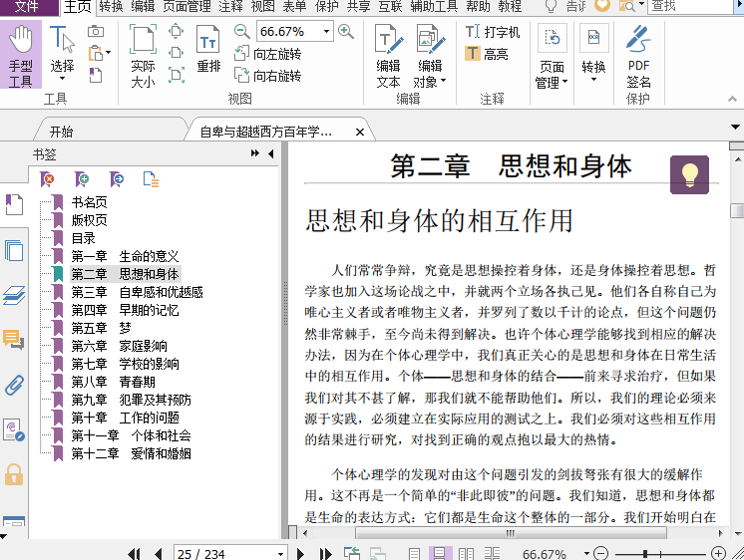This screenshot has width=744, height=560.
Task: Toggle continuous page view mode
Action: tap(440, 553)
